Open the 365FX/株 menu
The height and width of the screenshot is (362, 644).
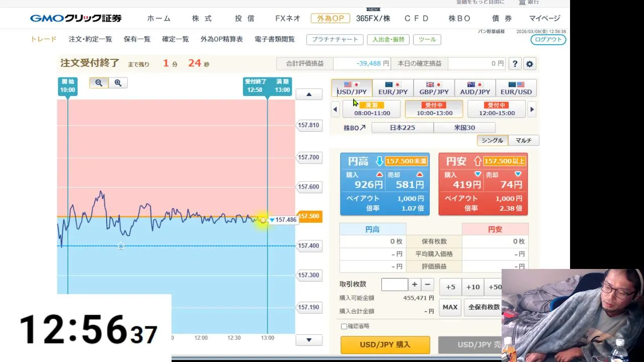click(373, 18)
